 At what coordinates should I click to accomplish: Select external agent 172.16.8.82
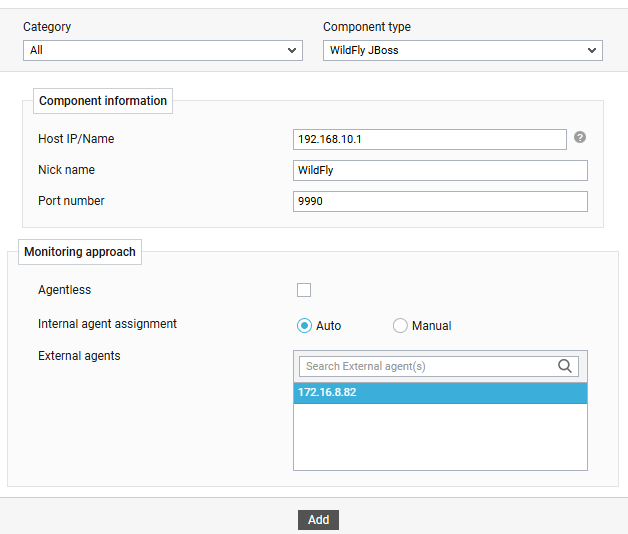[440, 393]
